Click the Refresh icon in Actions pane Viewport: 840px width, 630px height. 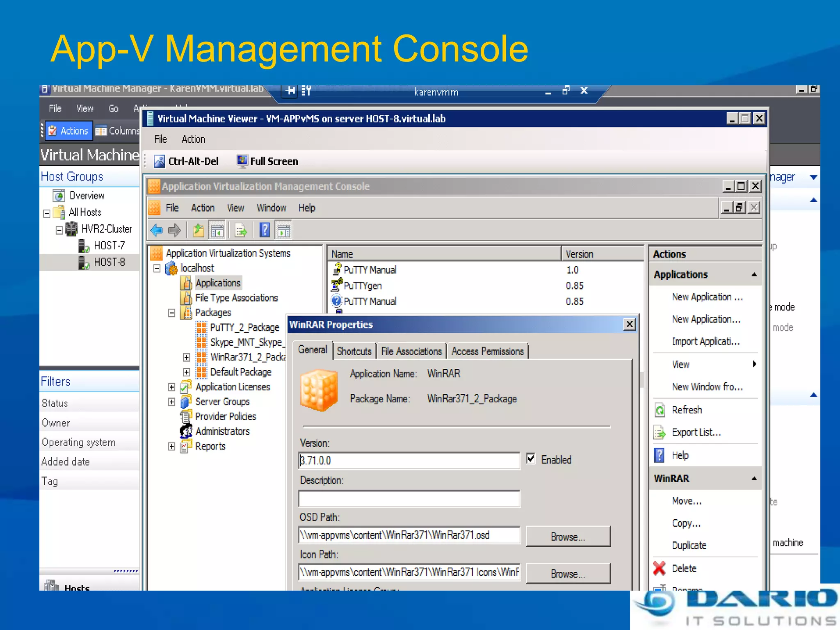click(660, 410)
